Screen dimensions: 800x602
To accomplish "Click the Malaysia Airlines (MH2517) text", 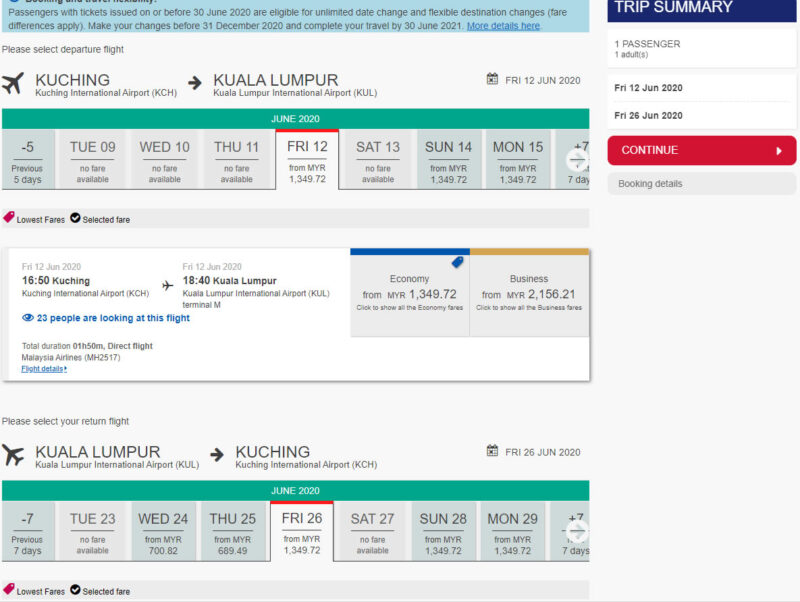I will pyautogui.click(x=71, y=357).
